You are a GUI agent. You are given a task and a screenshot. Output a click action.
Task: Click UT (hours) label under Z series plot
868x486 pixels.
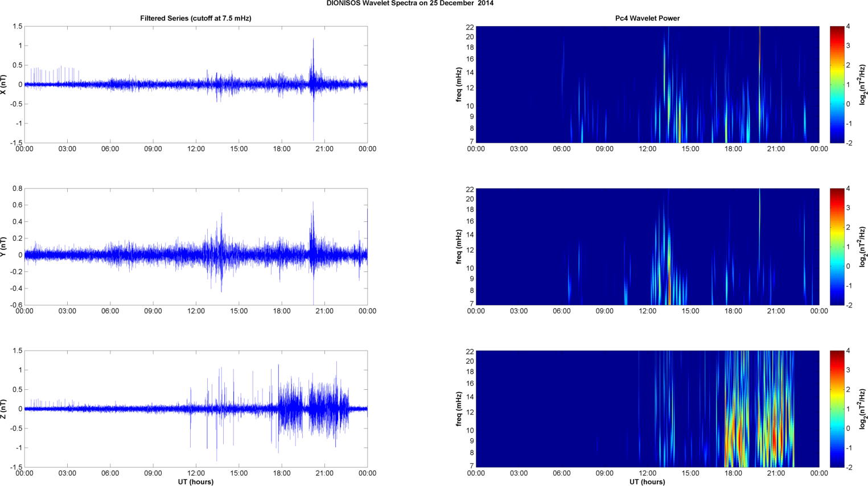[196, 481]
